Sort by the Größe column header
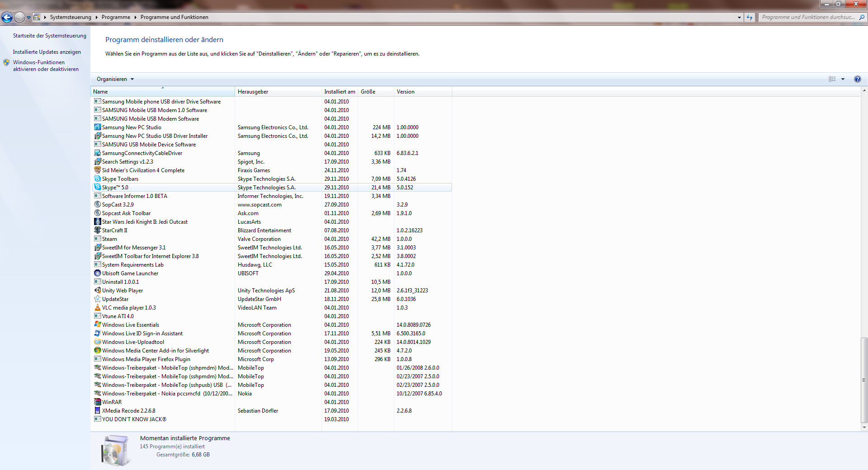 pyautogui.click(x=376, y=91)
